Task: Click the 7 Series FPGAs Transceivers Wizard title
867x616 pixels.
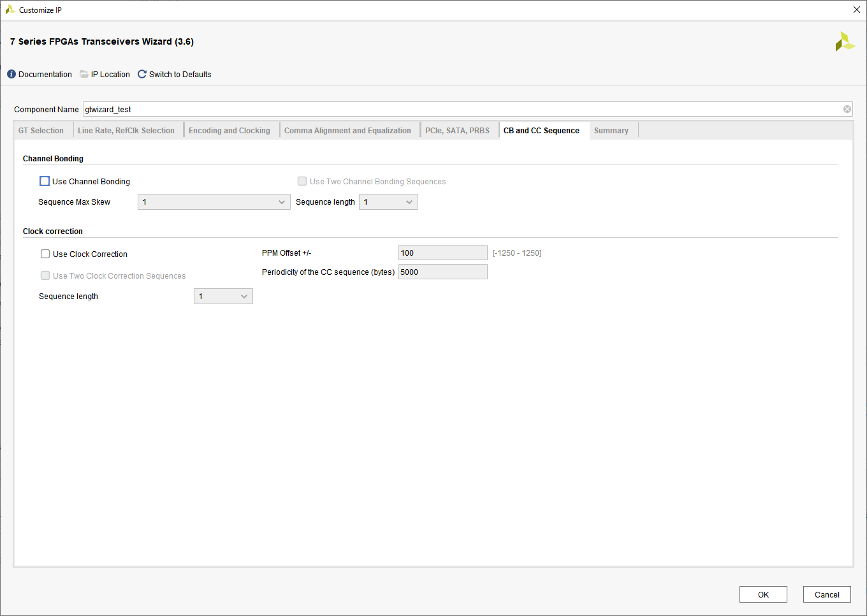Action: [102, 41]
